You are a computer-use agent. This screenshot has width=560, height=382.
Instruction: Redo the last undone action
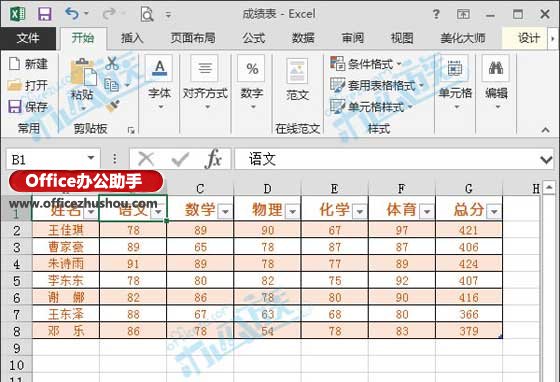coord(109,14)
